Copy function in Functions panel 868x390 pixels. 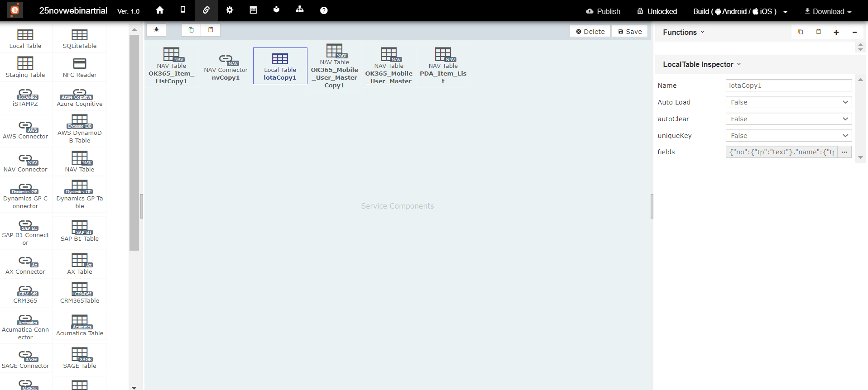pos(801,32)
